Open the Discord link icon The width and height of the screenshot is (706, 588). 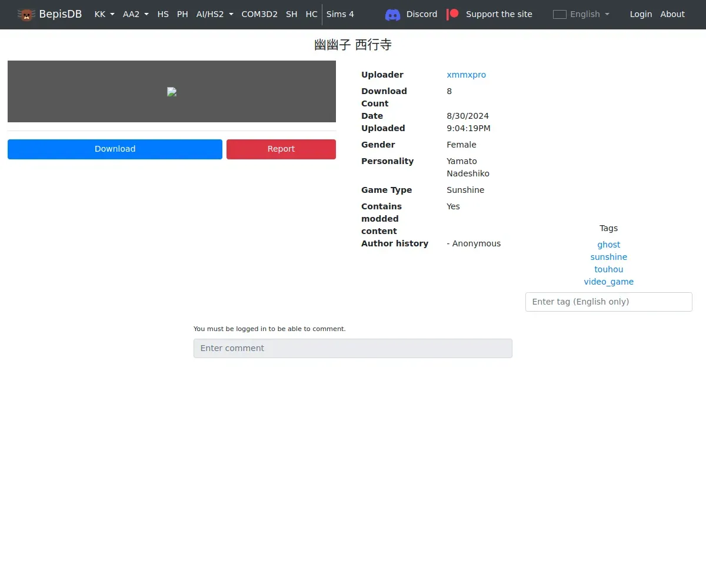393,14
